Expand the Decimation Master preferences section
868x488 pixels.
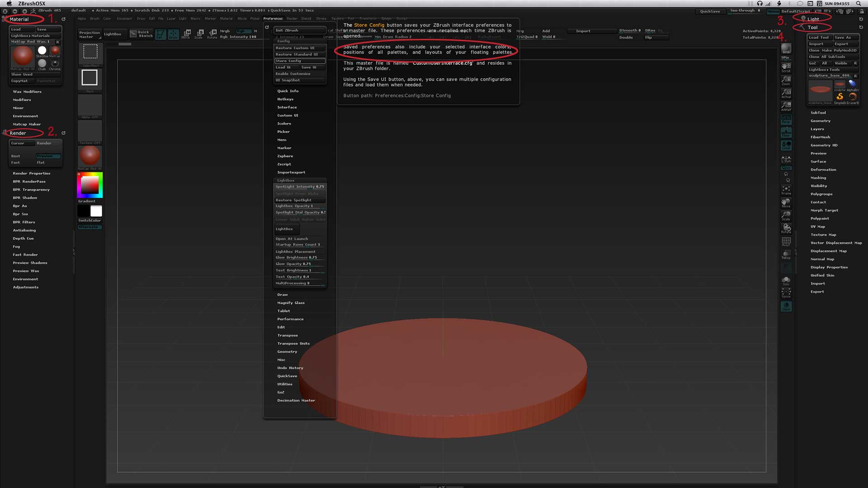click(x=296, y=401)
